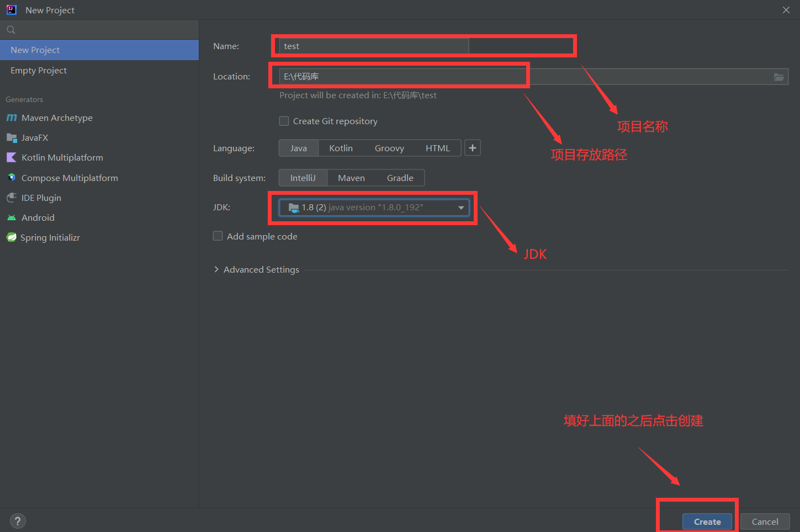Click the Generators section label

[24, 99]
